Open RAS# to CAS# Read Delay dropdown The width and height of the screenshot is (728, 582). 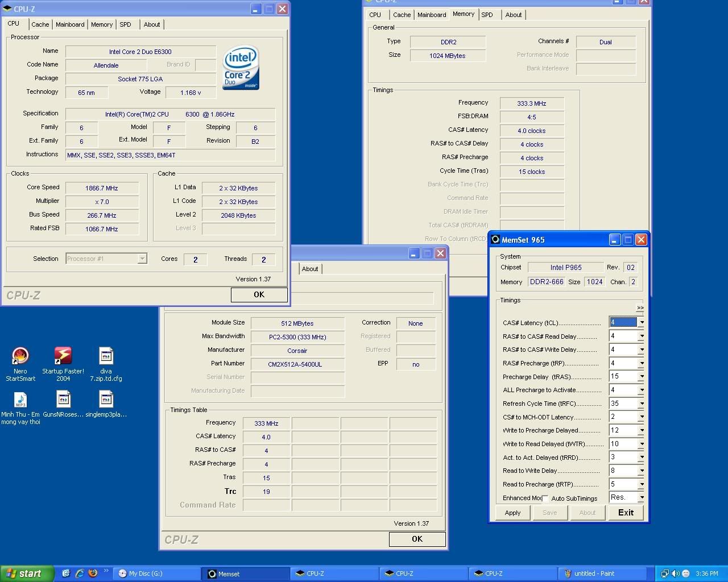pos(642,336)
